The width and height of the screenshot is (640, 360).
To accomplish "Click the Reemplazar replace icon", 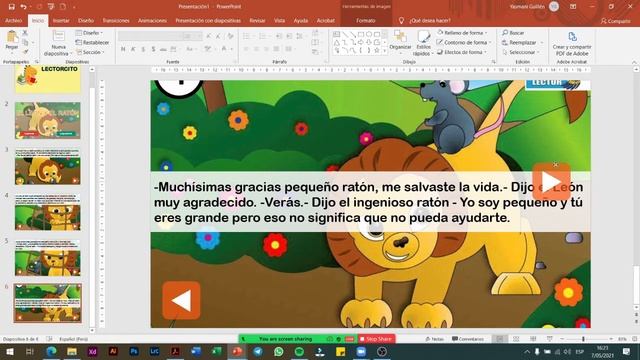I will pos(505,42).
